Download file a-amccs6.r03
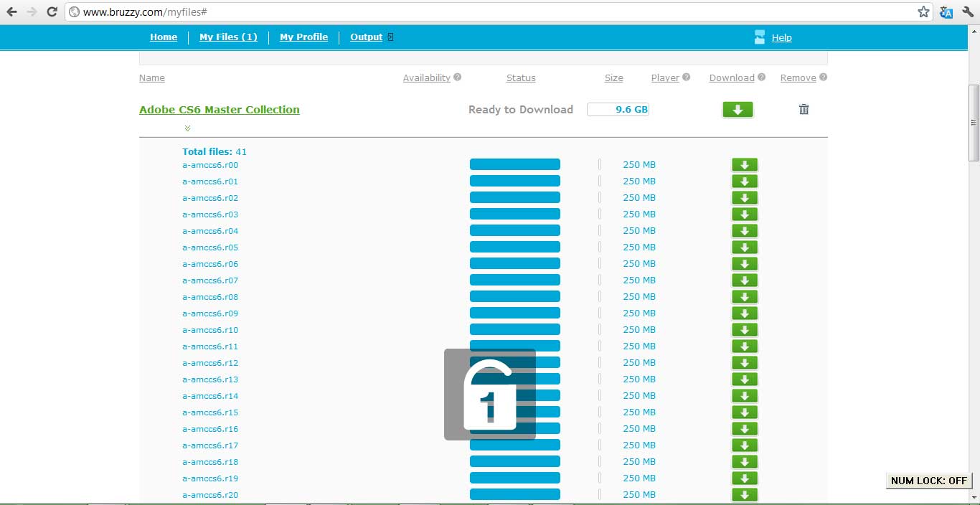 pyautogui.click(x=745, y=214)
